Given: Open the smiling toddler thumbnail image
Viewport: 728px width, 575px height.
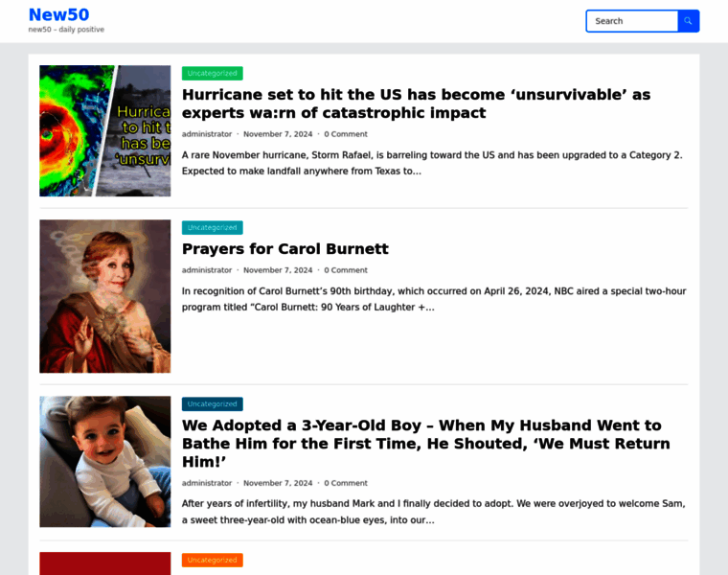Looking at the screenshot, I should pos(105,462).
